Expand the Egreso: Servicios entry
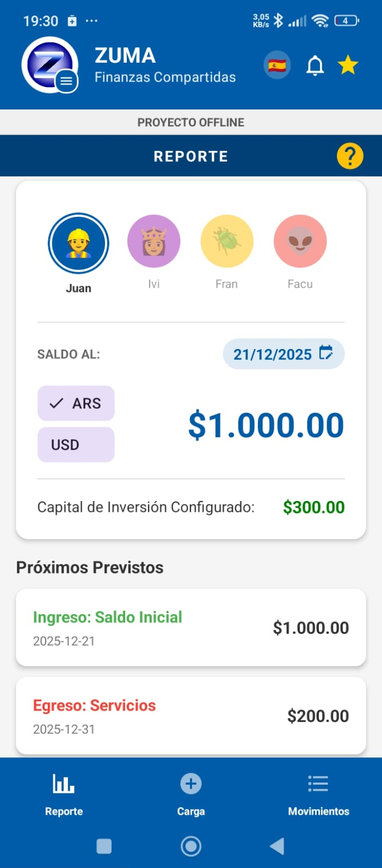382x868 pixels. pyautogui.click(x=190, y=716)
